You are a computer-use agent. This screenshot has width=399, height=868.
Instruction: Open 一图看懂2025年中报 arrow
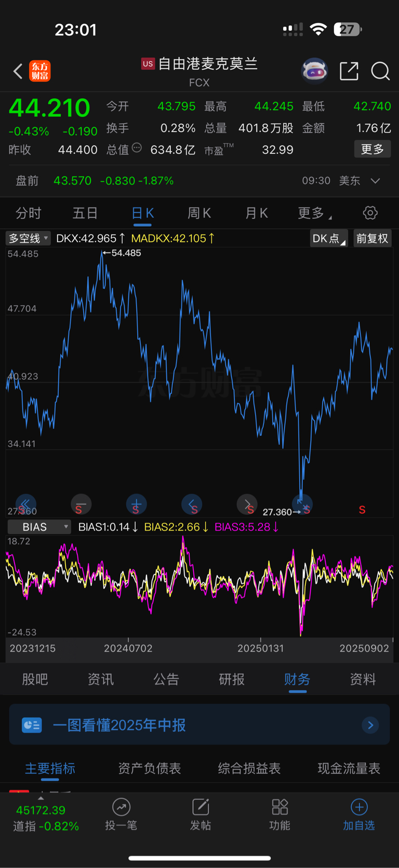370,725
